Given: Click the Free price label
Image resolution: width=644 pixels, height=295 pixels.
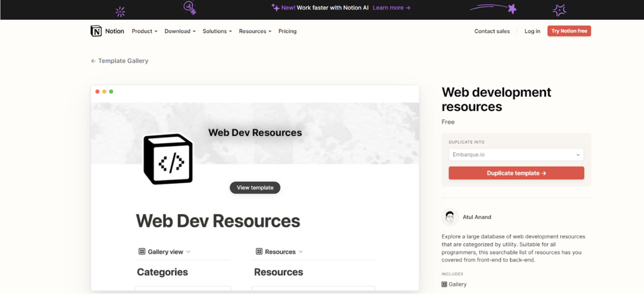Looking at the screenshot, I should click(448, 122).
